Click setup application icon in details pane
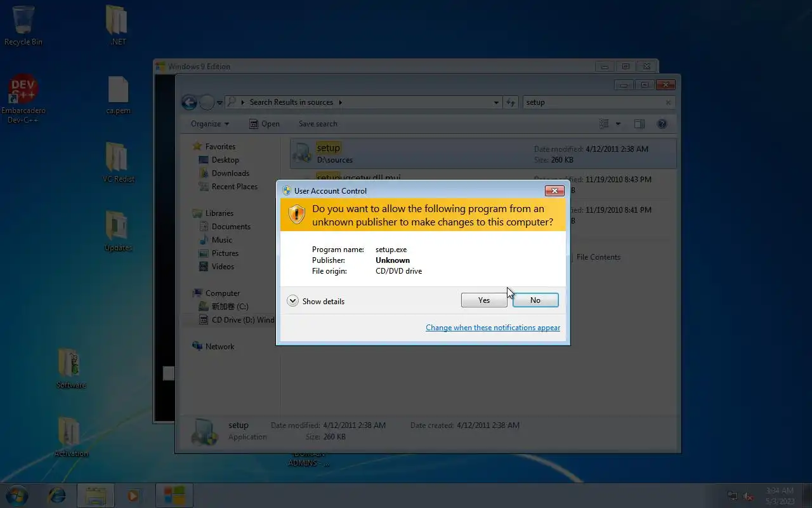 click(206, 431)
